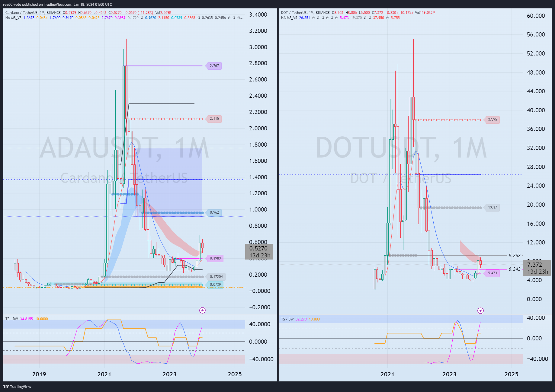The height and width of the screenshot is (392, 555).
Task: Click the TS - BW indicator label on DOT pane
Action: click(287, 319)
